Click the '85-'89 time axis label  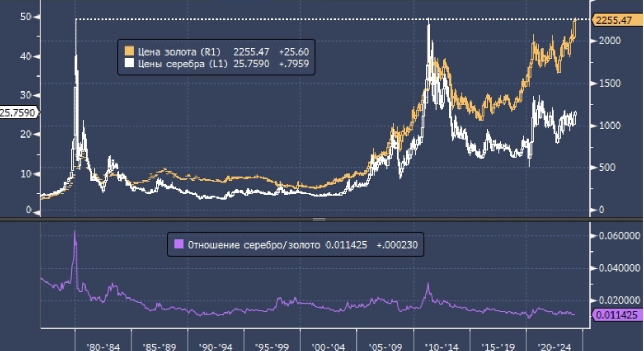coord(159,346)
